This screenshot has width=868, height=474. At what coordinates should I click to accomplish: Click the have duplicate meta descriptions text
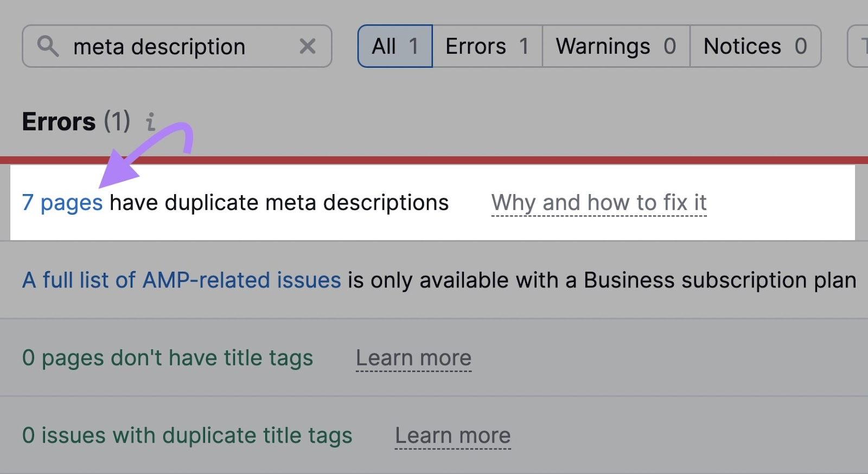click(279, 203)
